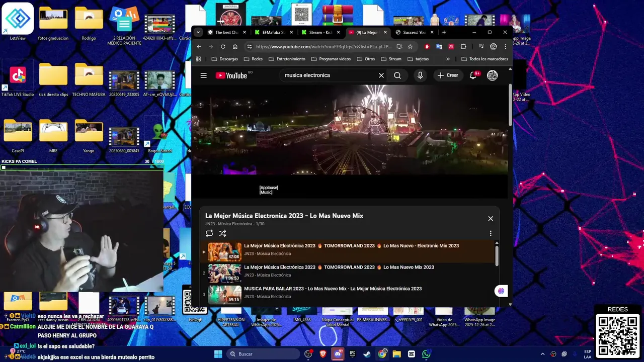The width and height of the screenshot is (644, 362).
Task: Click the browser home button
Action: (x=234, y=47)
